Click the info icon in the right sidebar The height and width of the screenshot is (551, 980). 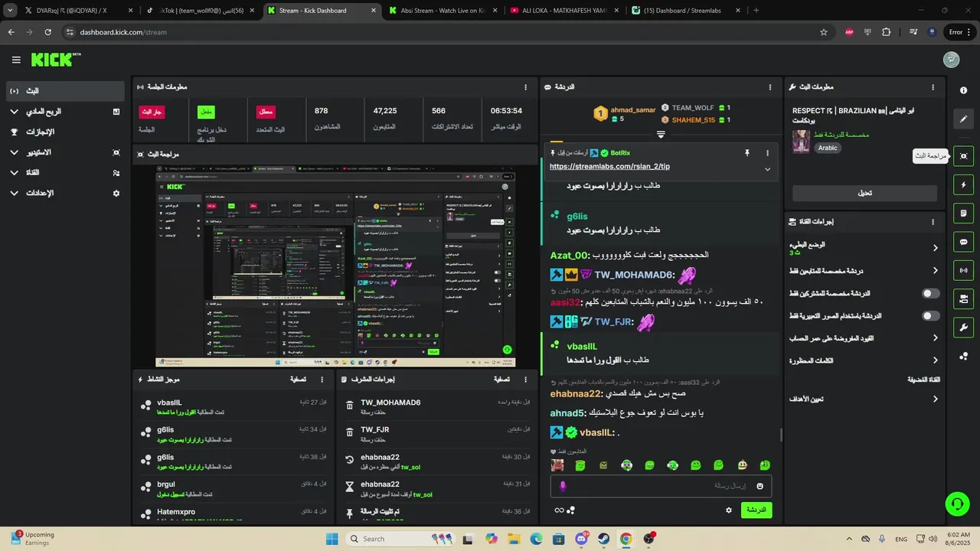point(963,90)
